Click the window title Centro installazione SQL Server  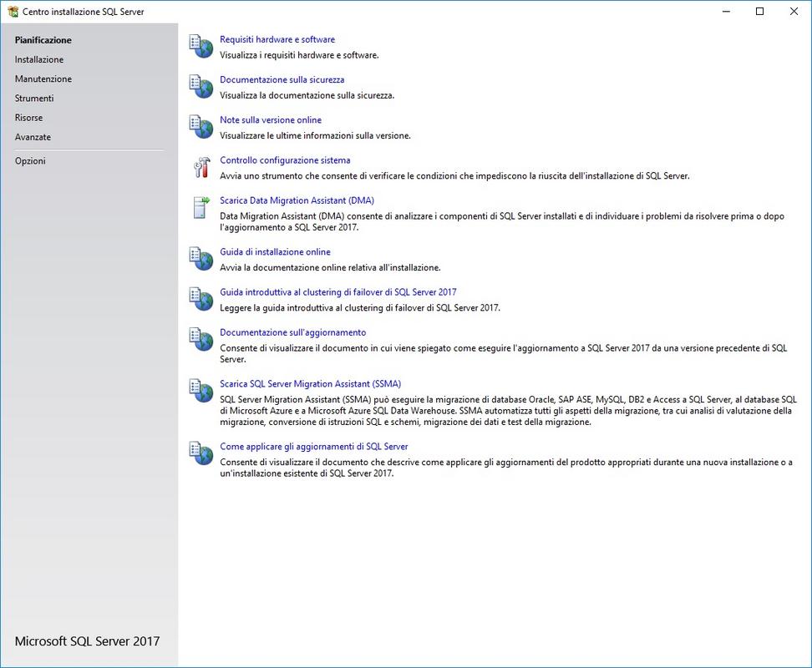click(x=83, y=12)
